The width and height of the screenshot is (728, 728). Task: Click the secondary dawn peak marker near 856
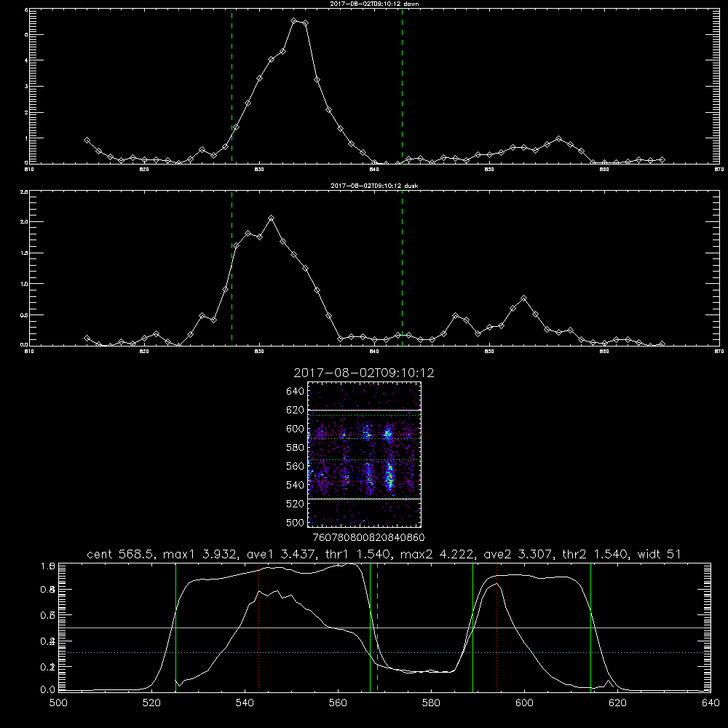[558, 138]
